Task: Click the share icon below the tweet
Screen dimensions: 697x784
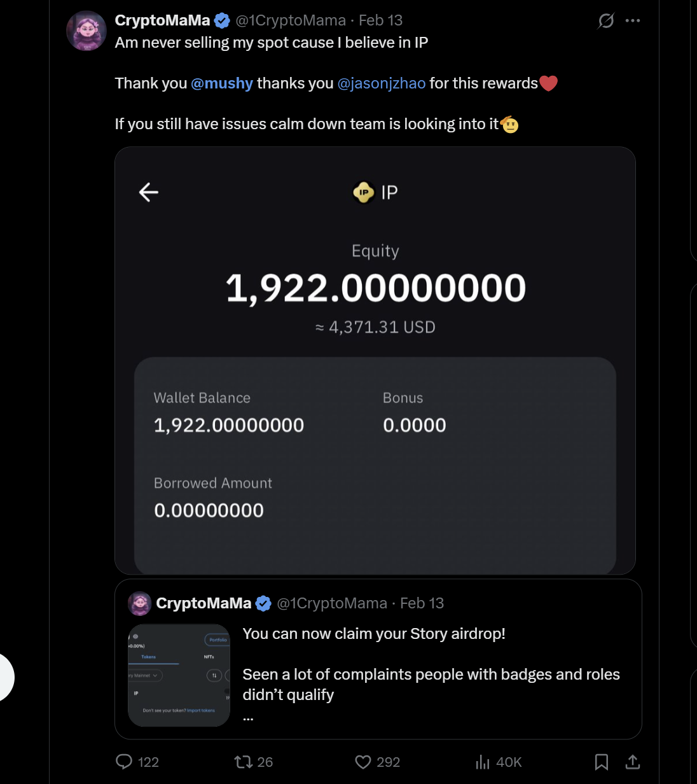Action: 633,762
